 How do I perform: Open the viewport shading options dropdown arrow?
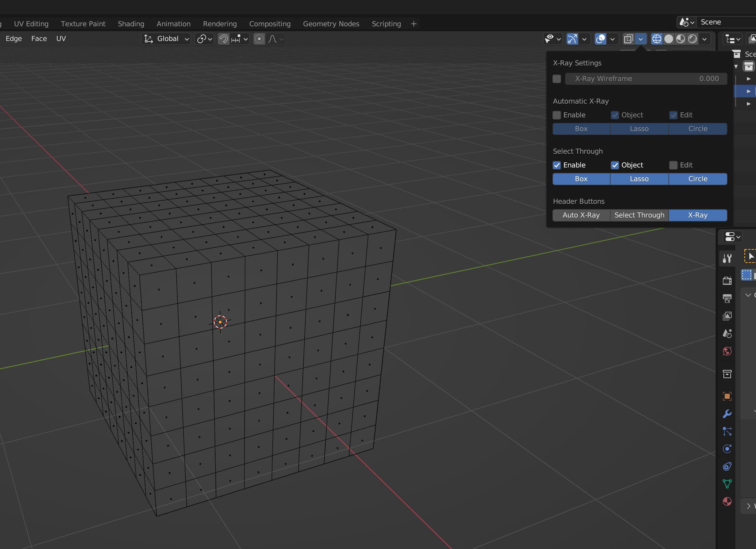click(x=704, y=39)
